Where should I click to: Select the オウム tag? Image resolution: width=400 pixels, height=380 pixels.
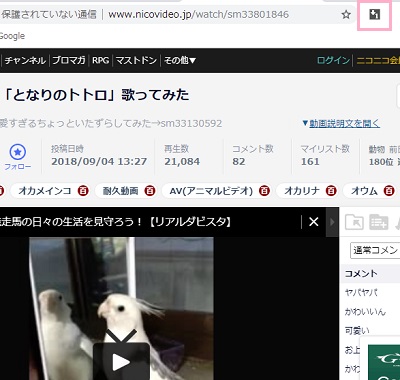click(364, 191)
